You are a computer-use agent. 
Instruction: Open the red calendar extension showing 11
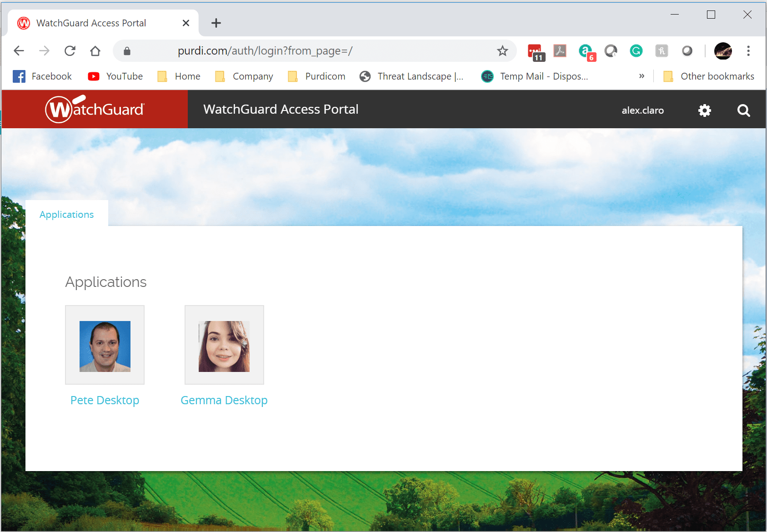click(536, 52)
